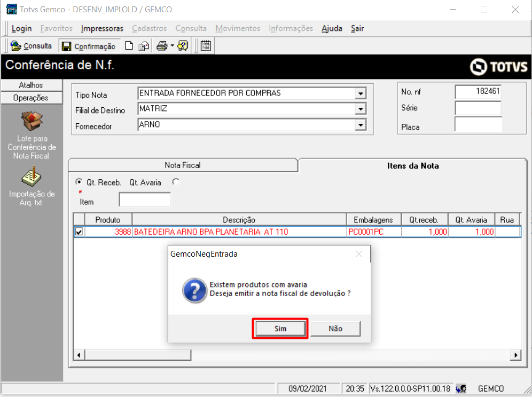Open the Informações menu

pos(291,28)
